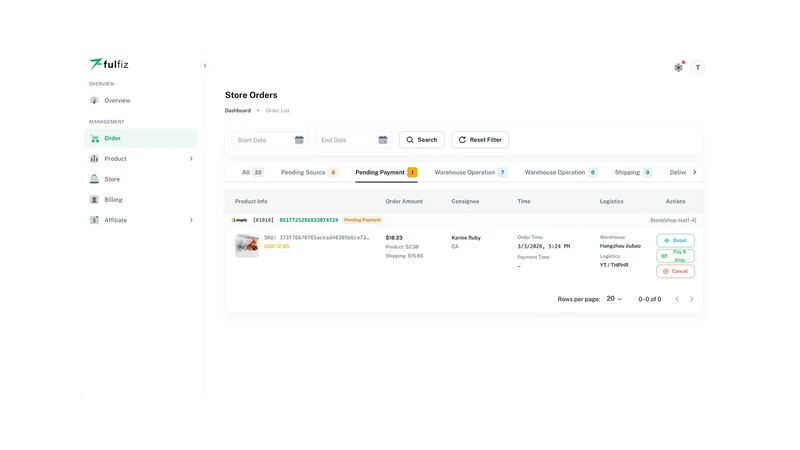Viewport: 800px width, 450px height.
Task: Go to the previous page arrow
Action: (x=677, y=299)
